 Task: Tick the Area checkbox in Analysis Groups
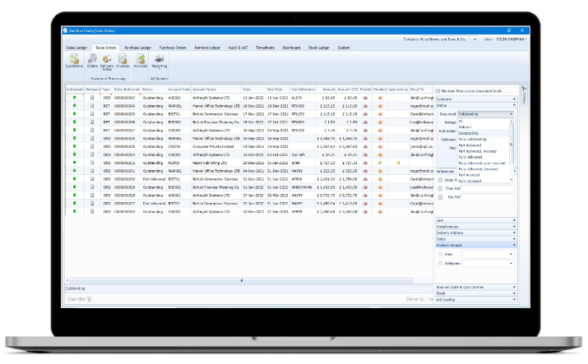(440, 254)
